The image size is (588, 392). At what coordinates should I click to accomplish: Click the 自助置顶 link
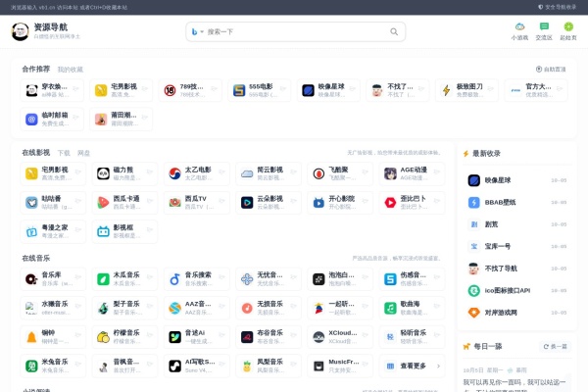[x=551, y=70]
